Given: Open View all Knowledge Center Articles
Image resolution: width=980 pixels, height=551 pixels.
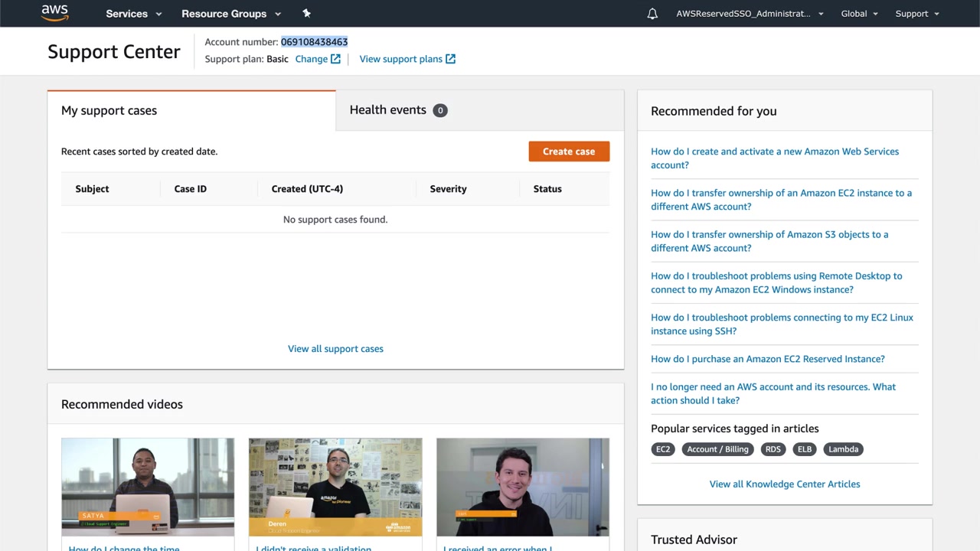Looking at the screenshot, I should tap(785, 484).
